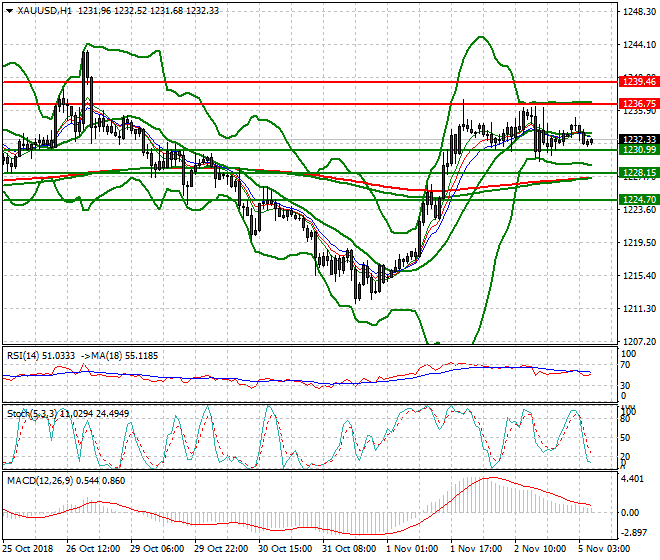Select the red 1239.46 price label

click(639, 82)
